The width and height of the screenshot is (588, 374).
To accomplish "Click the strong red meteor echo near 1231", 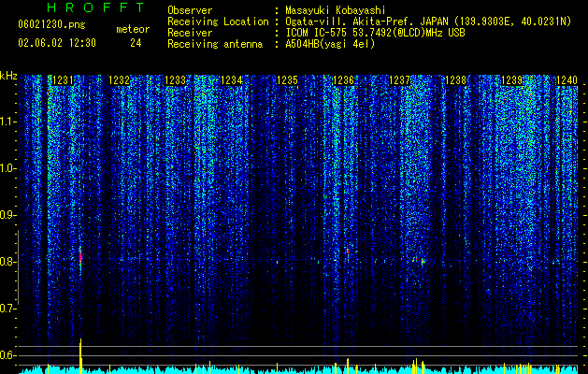I will pyautogui.click(x=80, y=256).
